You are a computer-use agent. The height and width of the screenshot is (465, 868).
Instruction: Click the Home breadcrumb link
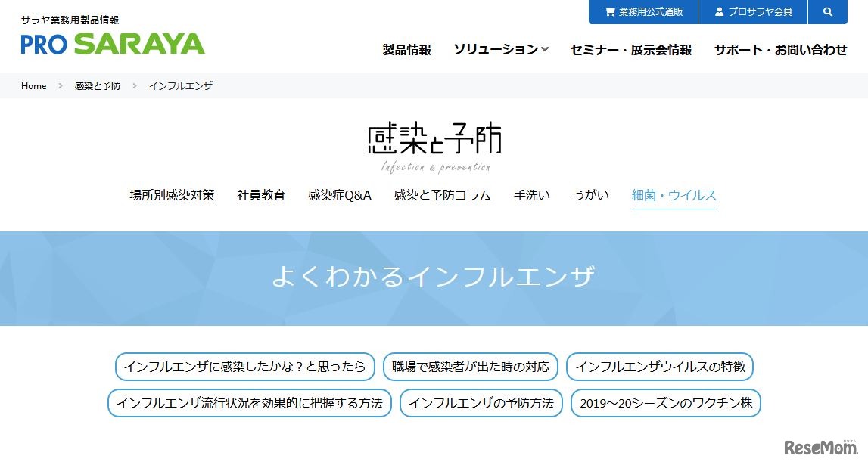(33, 85)
